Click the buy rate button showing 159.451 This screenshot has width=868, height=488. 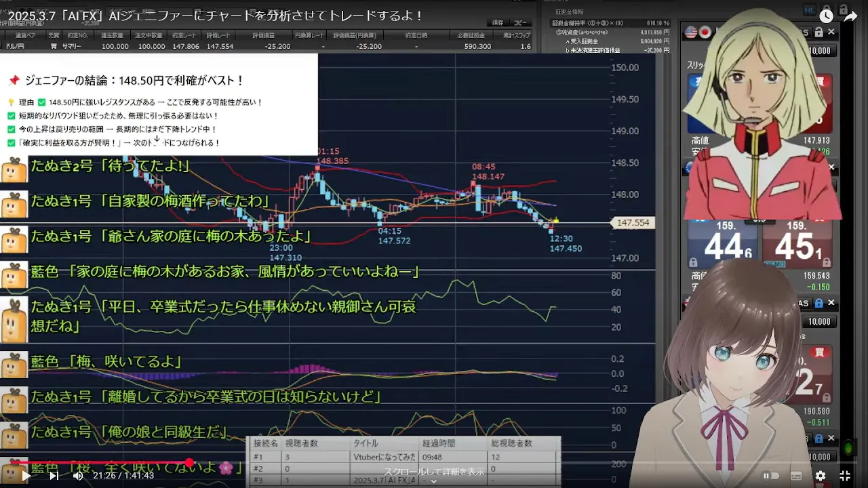coord(797,245)
